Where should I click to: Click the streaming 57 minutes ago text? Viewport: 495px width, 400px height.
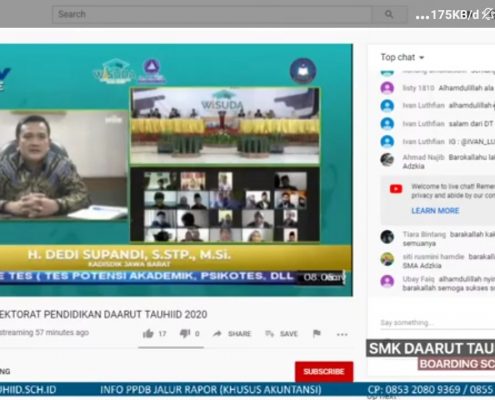click(44, 332)
